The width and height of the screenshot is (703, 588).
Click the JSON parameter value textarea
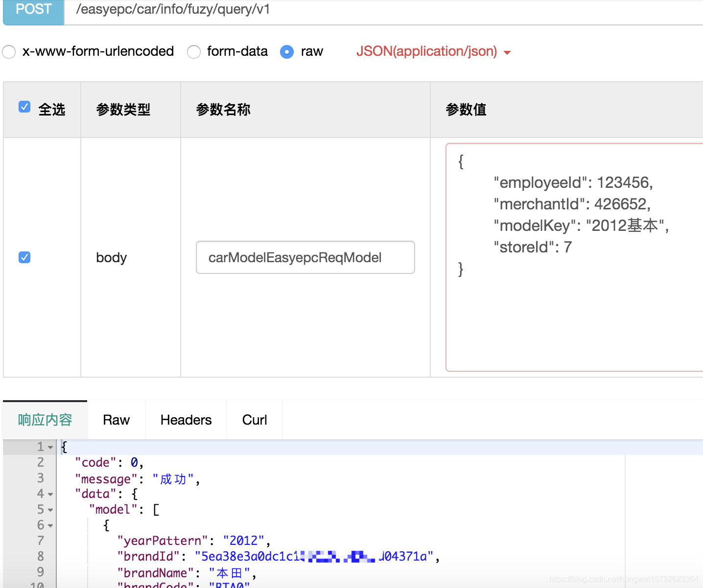pos(574,257)
